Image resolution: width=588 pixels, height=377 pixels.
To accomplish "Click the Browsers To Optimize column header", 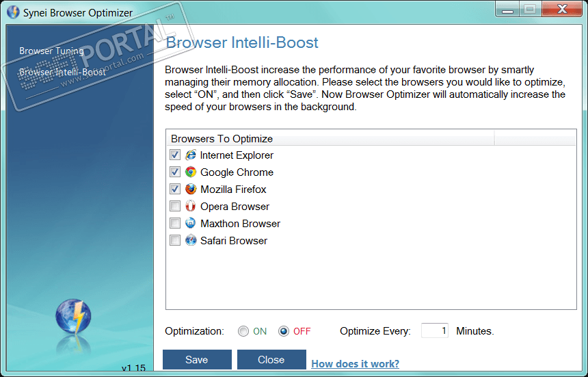I will [x=330, y=138].
